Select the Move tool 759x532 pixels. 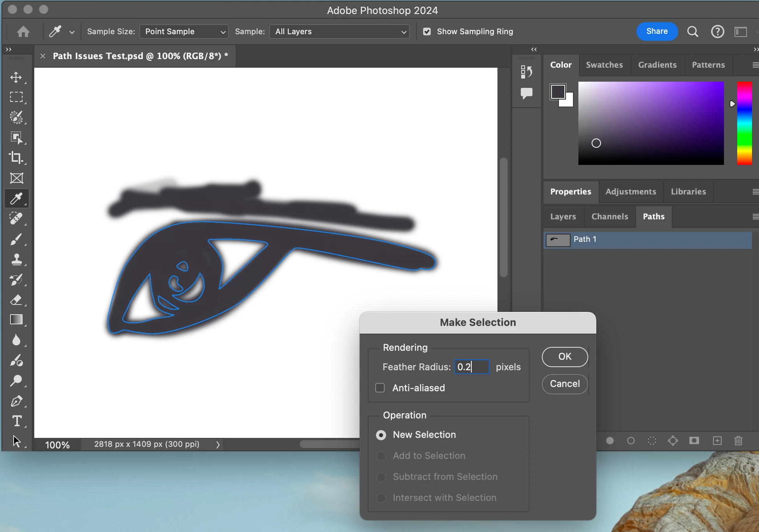click(16, 77)
